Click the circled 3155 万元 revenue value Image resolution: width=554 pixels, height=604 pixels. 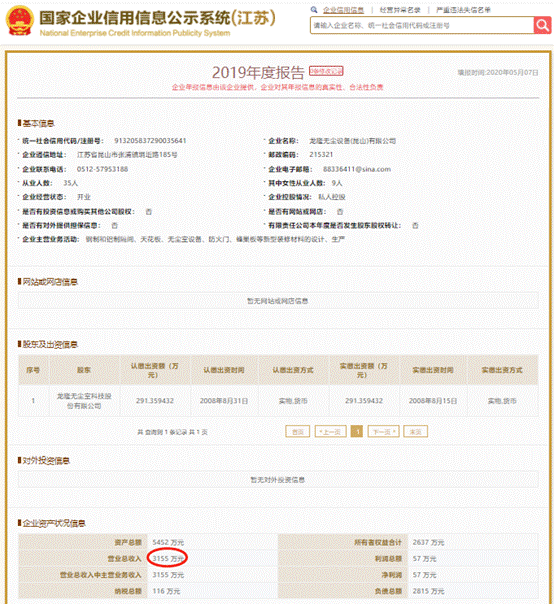(x=168, y=558)
